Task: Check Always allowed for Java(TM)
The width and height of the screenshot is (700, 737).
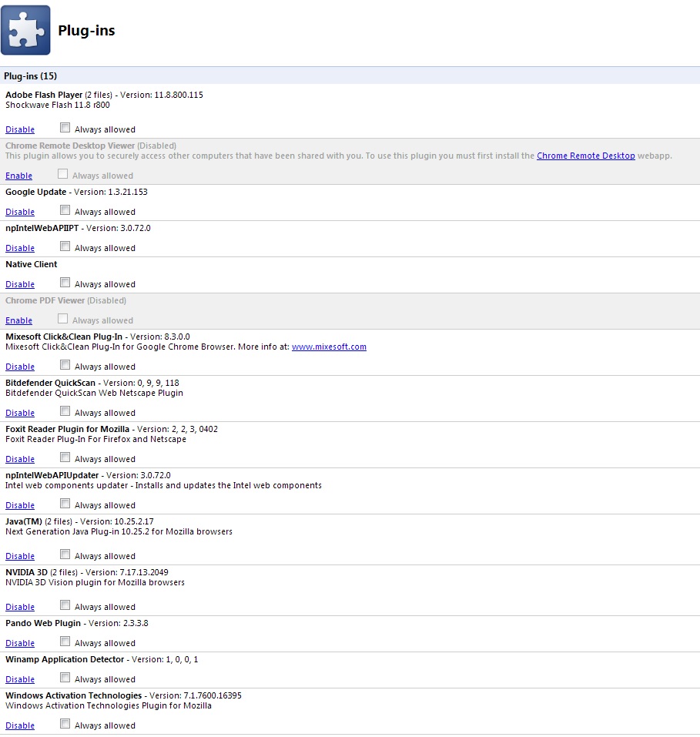Action: [65, 554]
